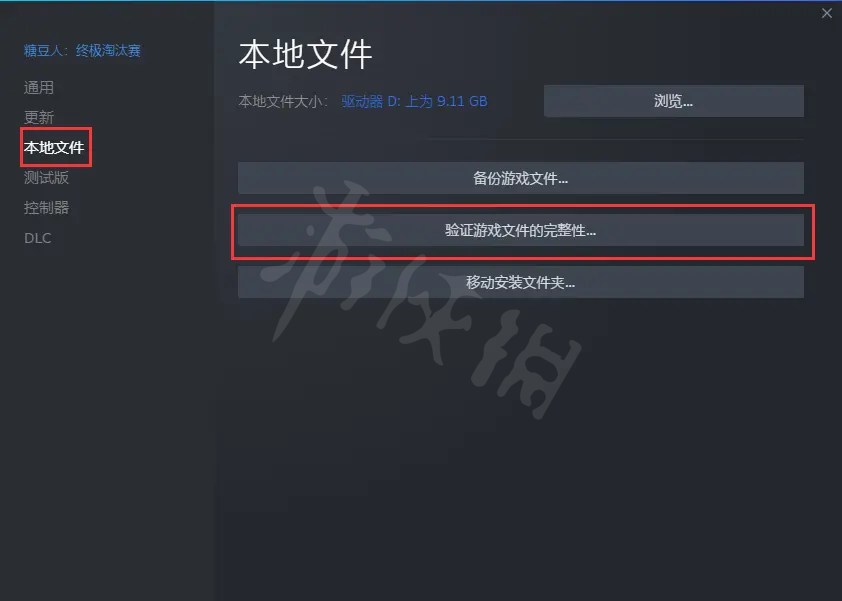Click 验证游戏文件的完整性... button
Viewport: 842px width, 601px height.
point(520,230)
